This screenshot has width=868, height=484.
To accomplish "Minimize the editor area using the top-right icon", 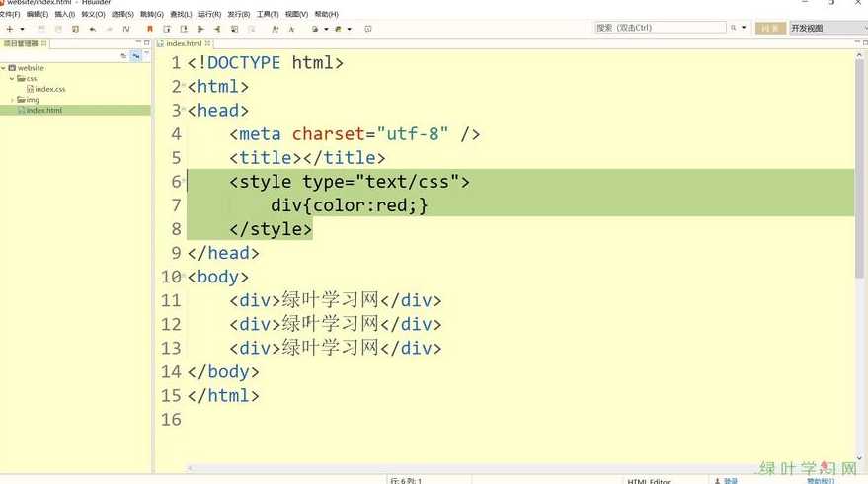I will click(856, 42).
